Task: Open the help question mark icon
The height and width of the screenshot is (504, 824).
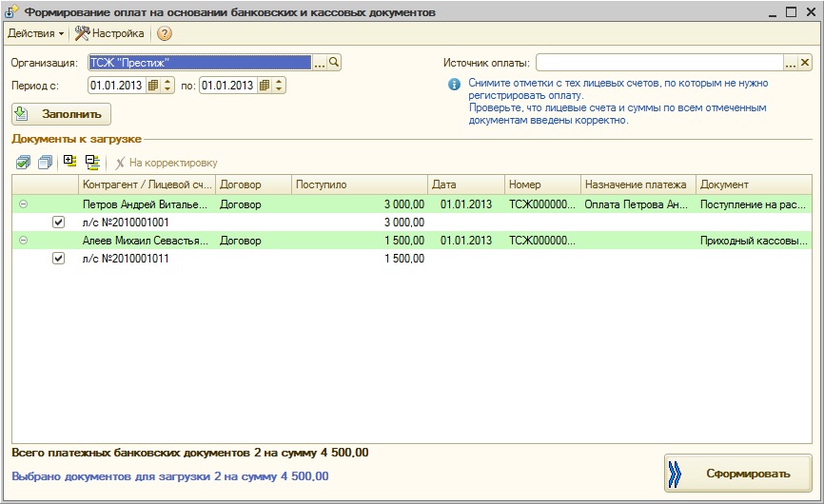Action: click(165, 33)
